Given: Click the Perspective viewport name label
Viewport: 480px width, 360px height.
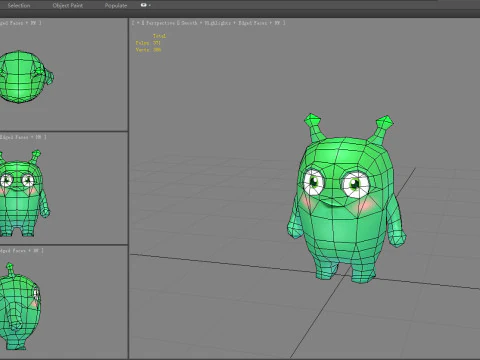Looking at the screenshot, I should (160, 23).
